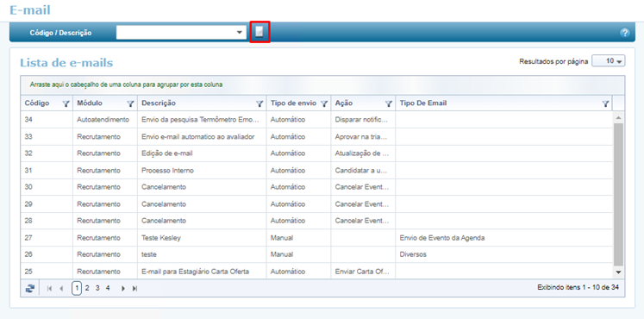This screenshot has height=319, width=644.
Task: Sort by Código column header
Action: pos(37,103)
